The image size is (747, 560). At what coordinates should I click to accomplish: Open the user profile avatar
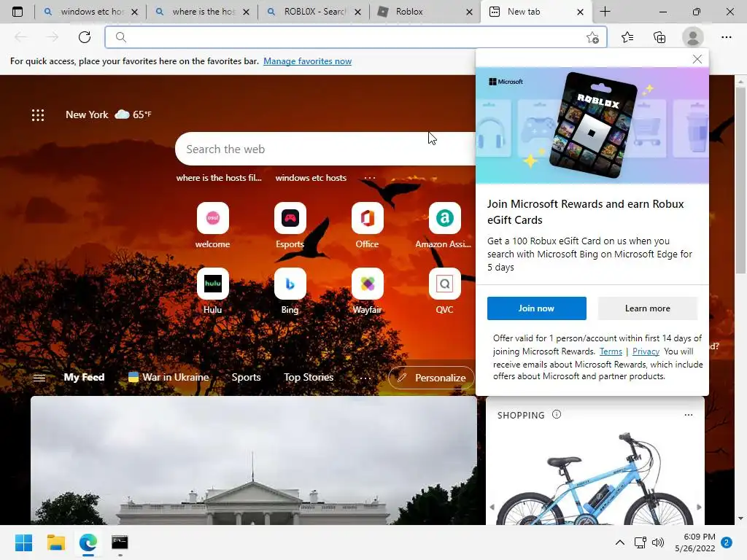pos(693,37)
